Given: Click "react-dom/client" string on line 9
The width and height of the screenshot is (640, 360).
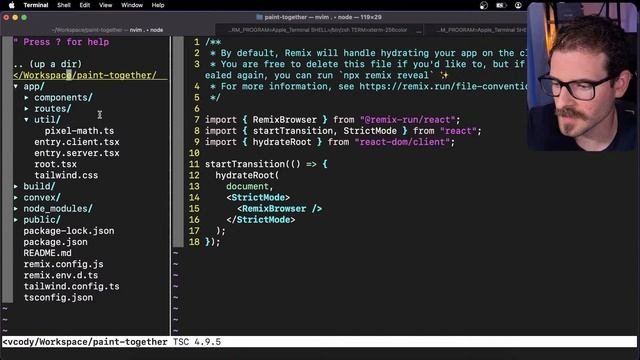Looking at the screenshot, I should pos(402,142).
